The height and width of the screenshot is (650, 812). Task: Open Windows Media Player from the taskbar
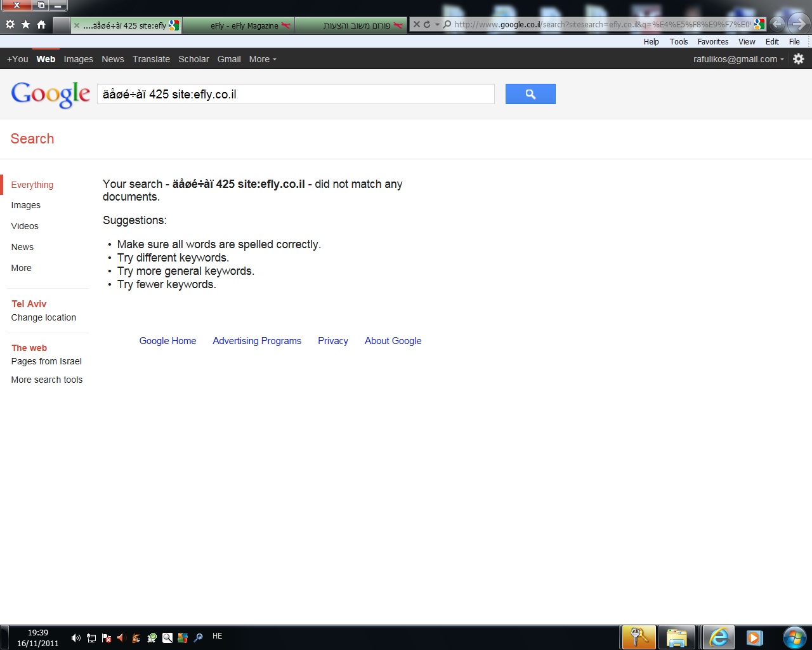(754, 637)
